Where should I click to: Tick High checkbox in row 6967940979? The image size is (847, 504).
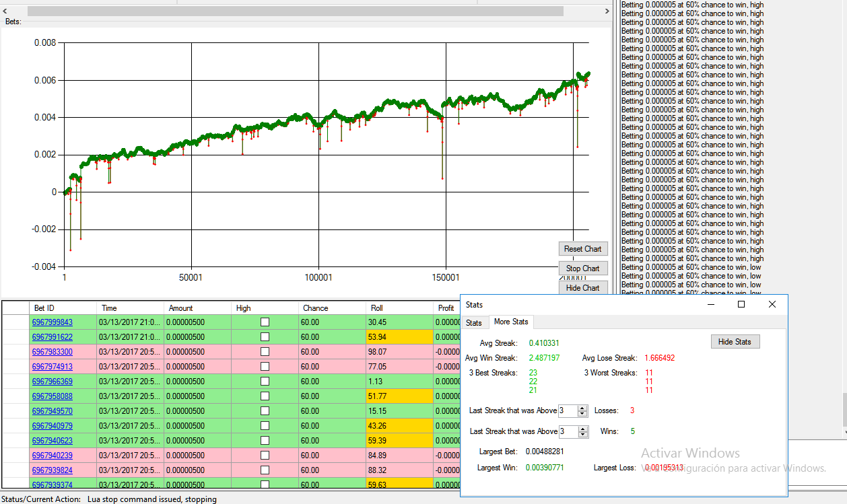[x=265, y=426]
